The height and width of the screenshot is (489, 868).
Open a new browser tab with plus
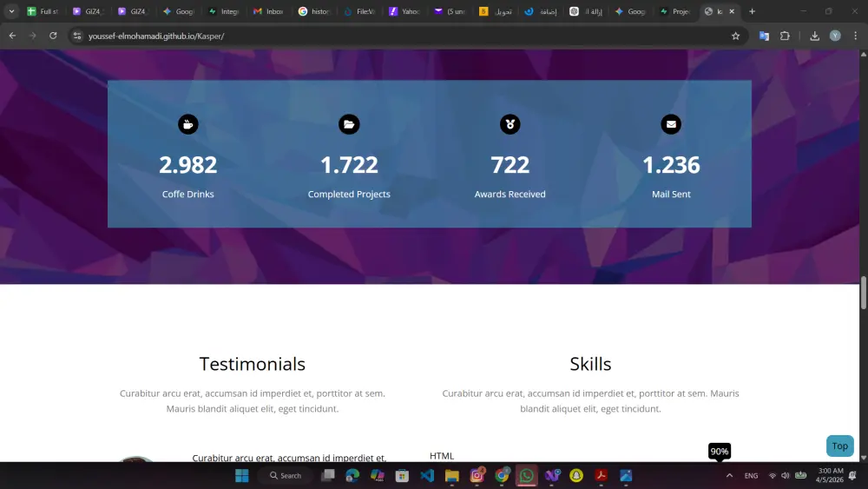point(752,11)
